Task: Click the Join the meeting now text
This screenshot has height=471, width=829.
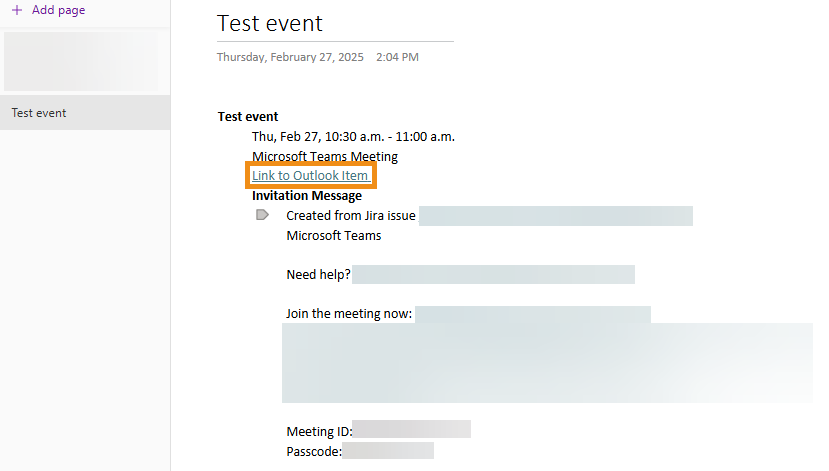Action: pyautogui.click(x=349, y=313)
